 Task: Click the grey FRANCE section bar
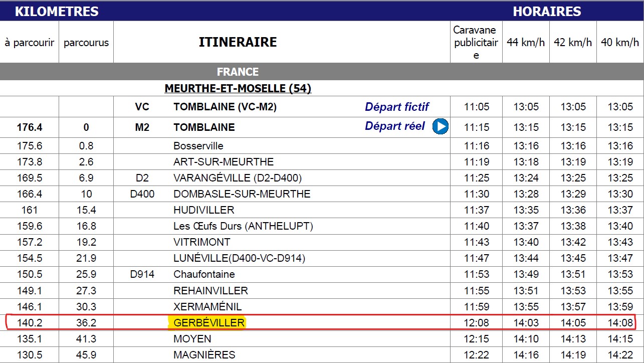(322, 72)
